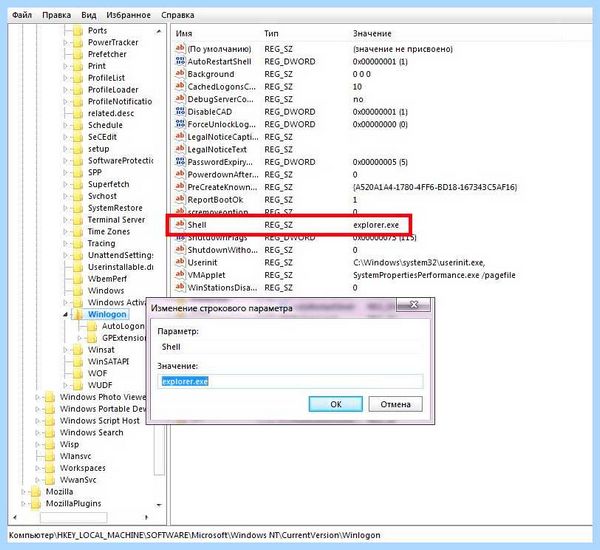Click the Winlogon folder icon
This screenshot has height=550, width=600.
click(78, 314)
